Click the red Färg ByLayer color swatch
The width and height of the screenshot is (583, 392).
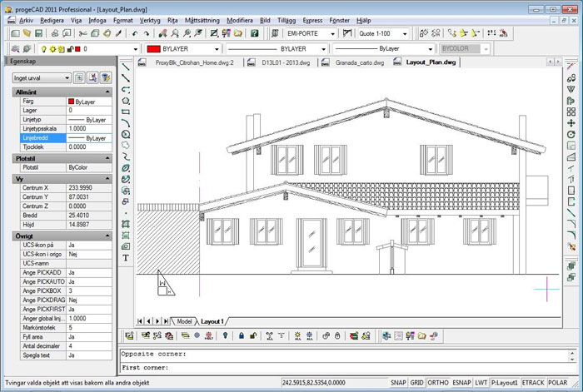pos(71,101)
